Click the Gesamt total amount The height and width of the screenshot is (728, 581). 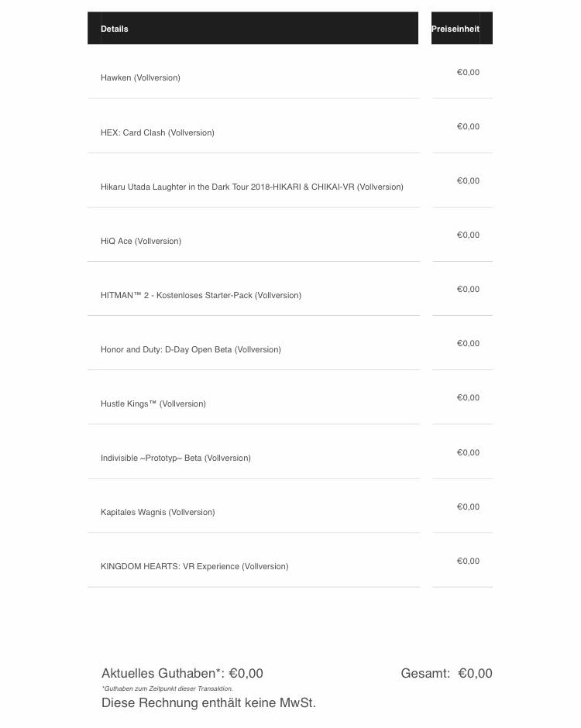447,673
